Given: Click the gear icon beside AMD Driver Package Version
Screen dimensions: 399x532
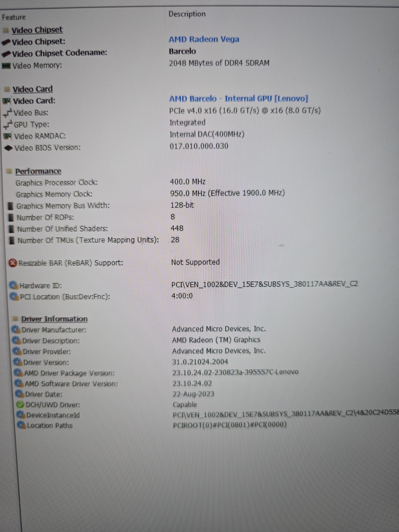Looking at the screenshot, I should coord(19,373).
